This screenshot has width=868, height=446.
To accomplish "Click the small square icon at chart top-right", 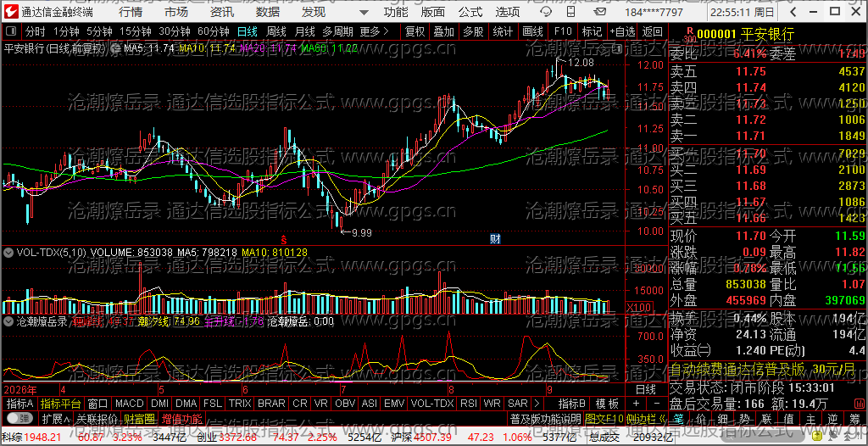I will tap(617, 49).
